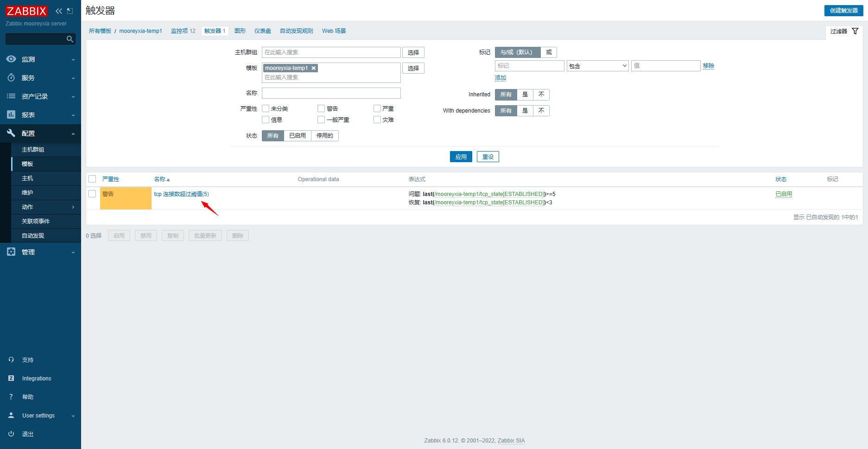Check the 一般严重 severity checkbox
This screenshot has height=449, width=868.
click(x=321, y=120)
